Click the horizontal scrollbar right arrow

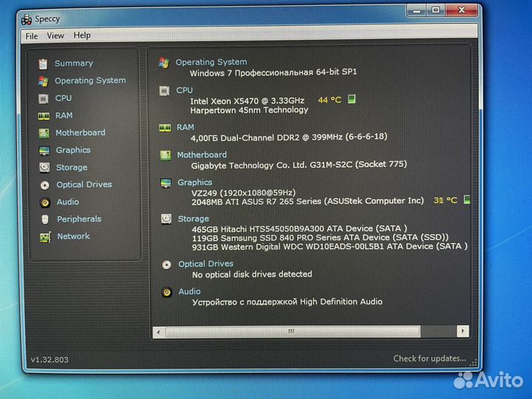click(463, 331)
